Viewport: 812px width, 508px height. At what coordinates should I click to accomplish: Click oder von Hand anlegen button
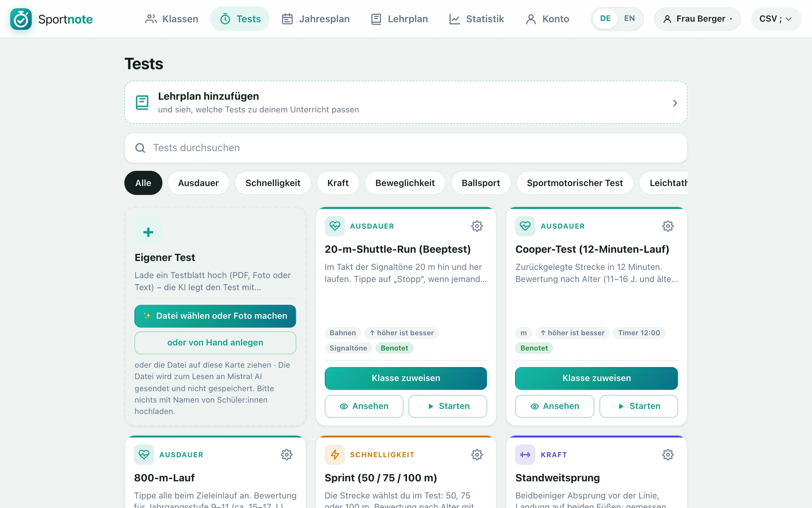(215, 343)
